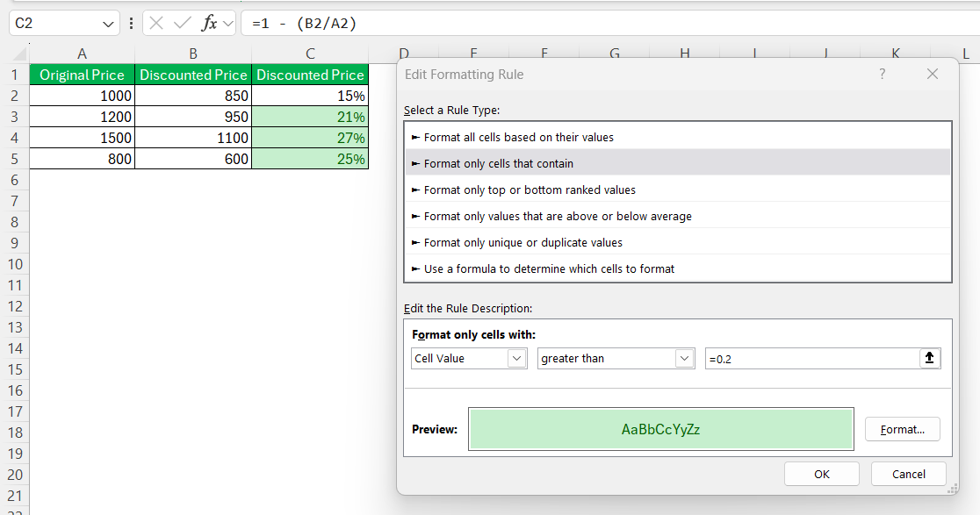Click the Select All corner triangle
980x515 pixels.
[x=20, y=54]
